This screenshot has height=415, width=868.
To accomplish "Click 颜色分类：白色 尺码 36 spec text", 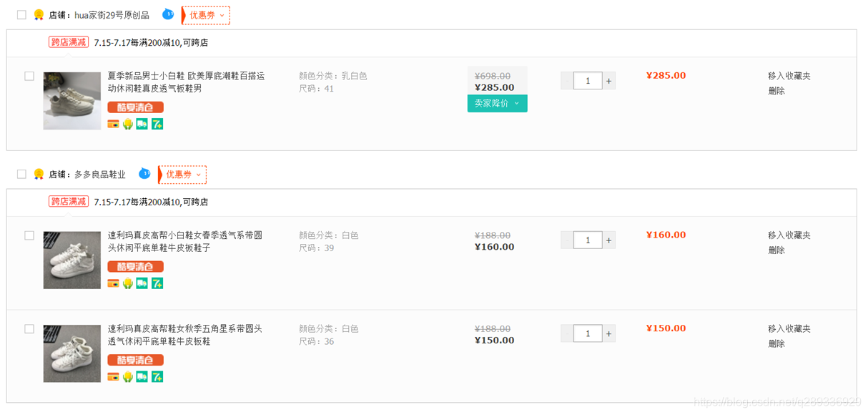I will coord(329,336).
